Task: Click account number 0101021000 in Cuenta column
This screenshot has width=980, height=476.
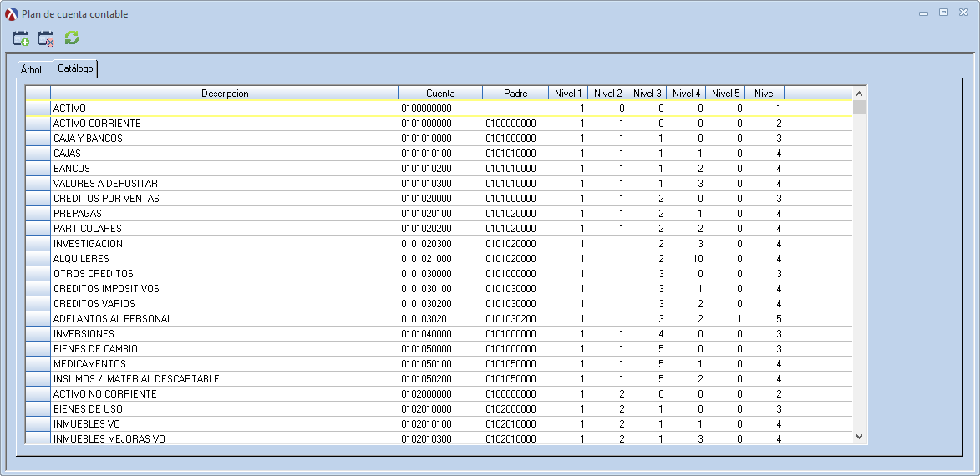Action: 426,258
